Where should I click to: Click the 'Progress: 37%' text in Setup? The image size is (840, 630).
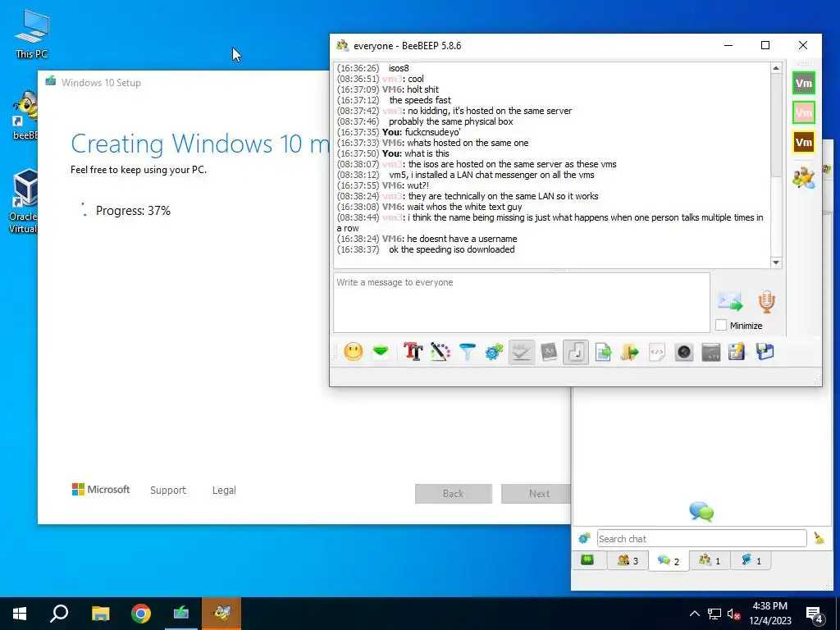coord(133,211)
